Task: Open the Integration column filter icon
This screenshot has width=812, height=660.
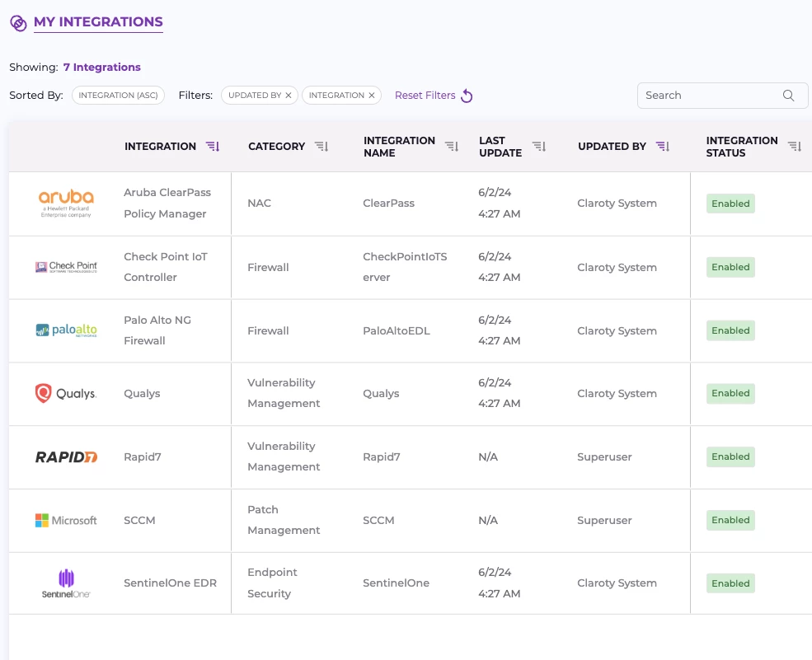Action: click(213, 147)
